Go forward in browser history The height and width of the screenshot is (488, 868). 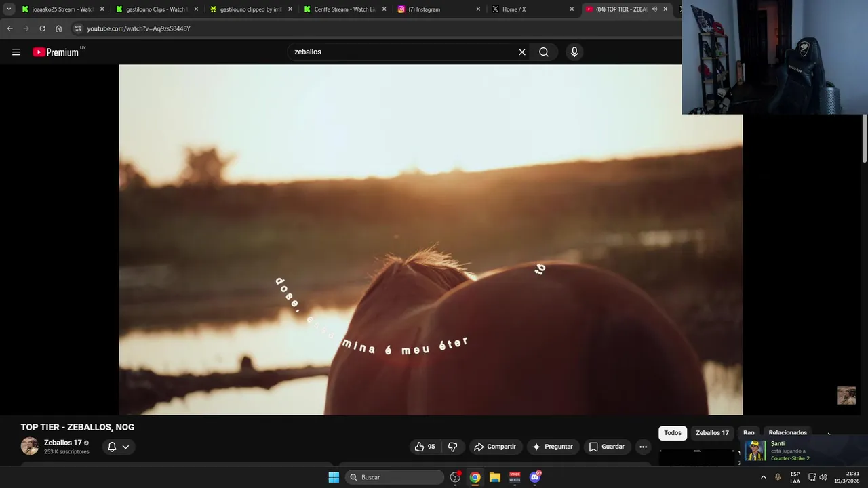pyautogui.click(x=26, y=28)
